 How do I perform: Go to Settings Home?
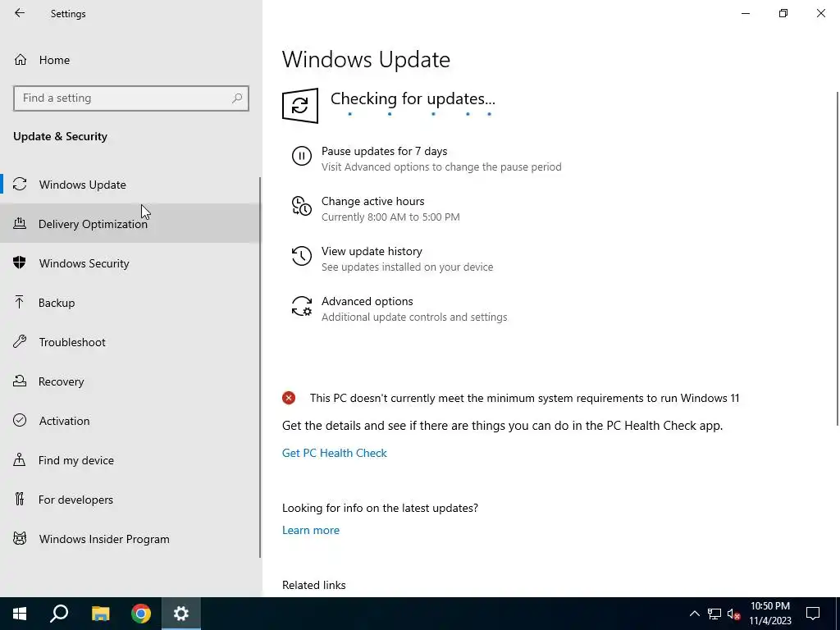[130, 60]
